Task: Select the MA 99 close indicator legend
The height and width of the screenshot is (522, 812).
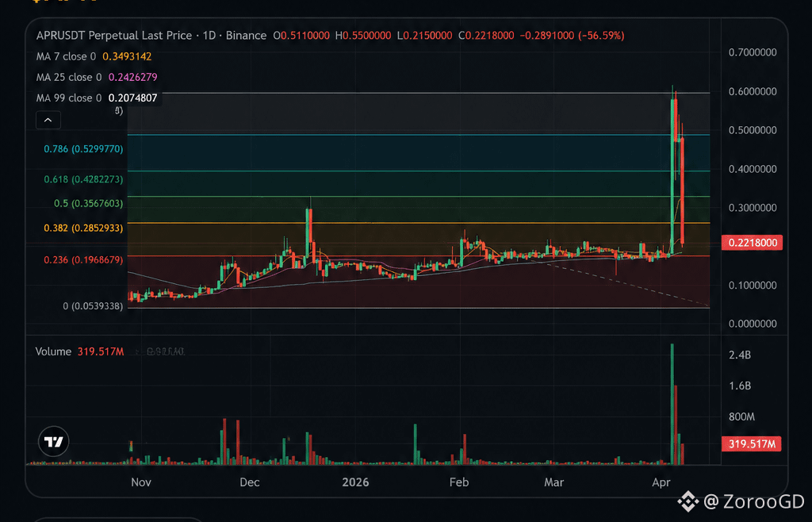Action: [69, 98]
